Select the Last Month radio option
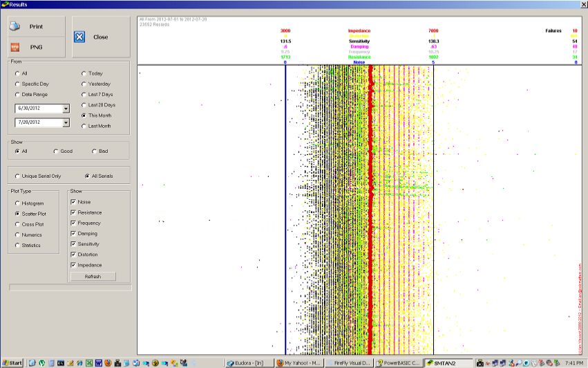588x368 pixels. click(84, 126)
